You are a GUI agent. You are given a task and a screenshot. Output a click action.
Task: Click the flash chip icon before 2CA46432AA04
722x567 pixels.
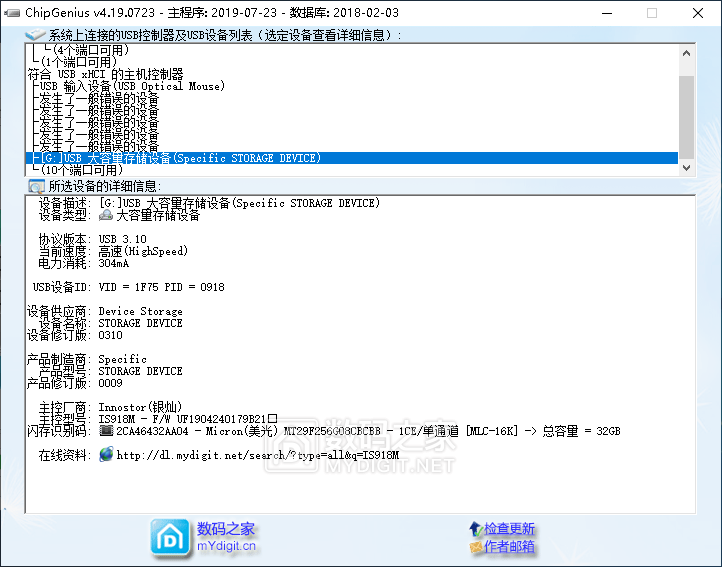click(x=106, y=431)
